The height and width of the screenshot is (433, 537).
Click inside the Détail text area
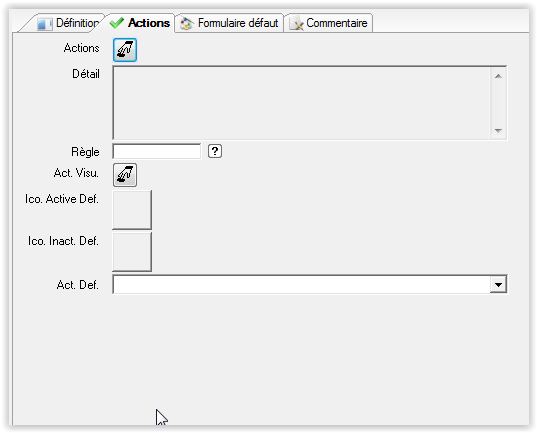301,103
